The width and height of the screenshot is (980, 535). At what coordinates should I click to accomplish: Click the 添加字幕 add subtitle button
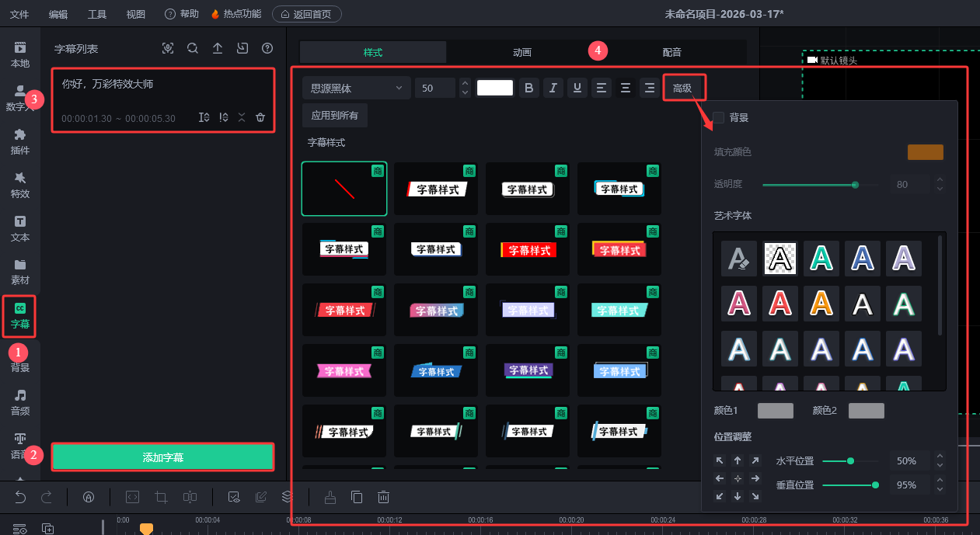(x=163, y=457)
